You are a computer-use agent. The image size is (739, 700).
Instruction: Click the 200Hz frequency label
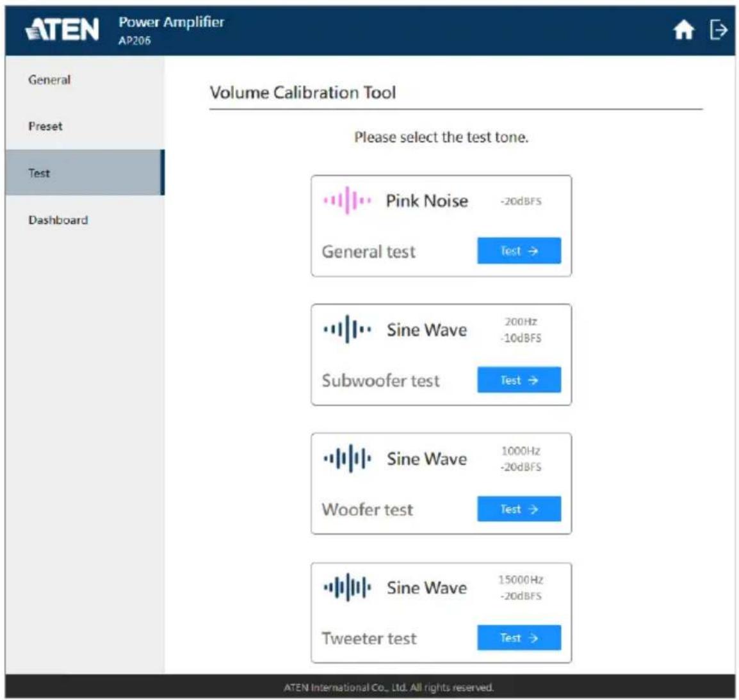click(521, 322)
